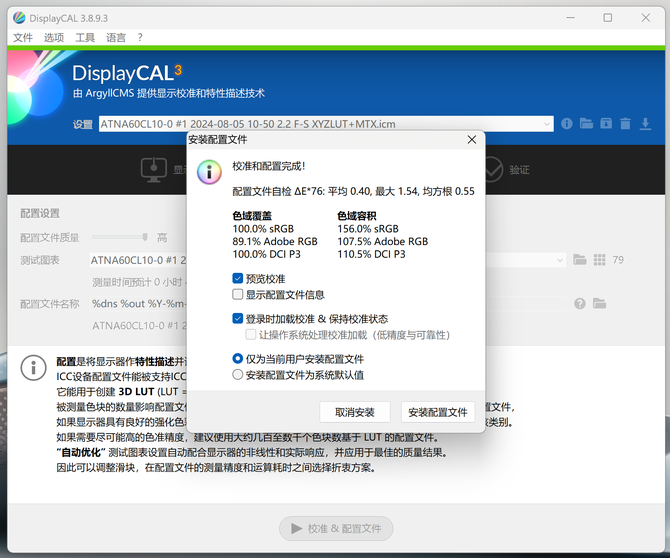This screenshot has width=670, height=558.
Task: Click the install profile download arrow icon
Action: 645,124
